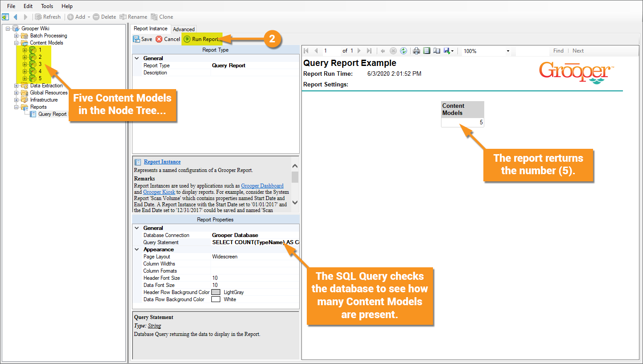This screenshot has width=643, height=364.
Task: Expand Content Model 5 node
Action: click(x=25, y=78)
